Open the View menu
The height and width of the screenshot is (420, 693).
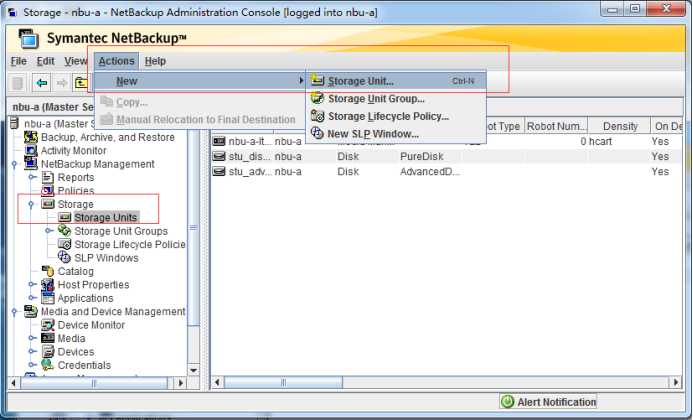pos(76,61)
